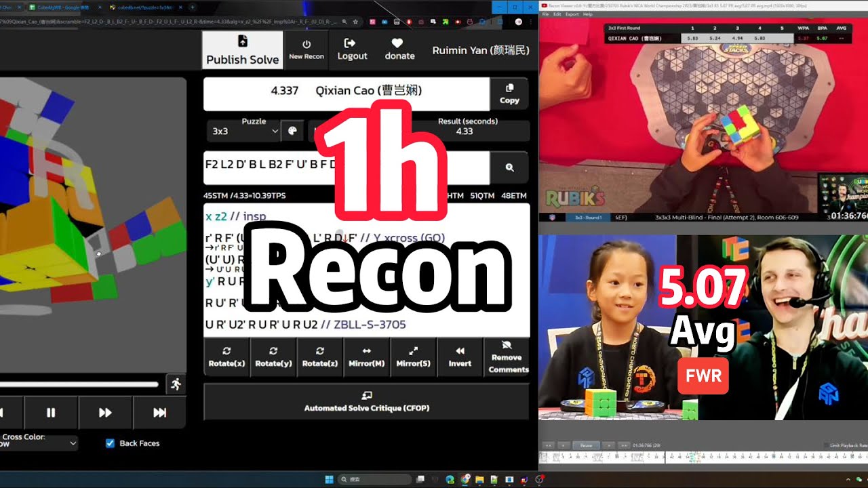The width and height of the screenshot is (868, 488).
Task: Open the donate heart button
Action: pos(399,49)
